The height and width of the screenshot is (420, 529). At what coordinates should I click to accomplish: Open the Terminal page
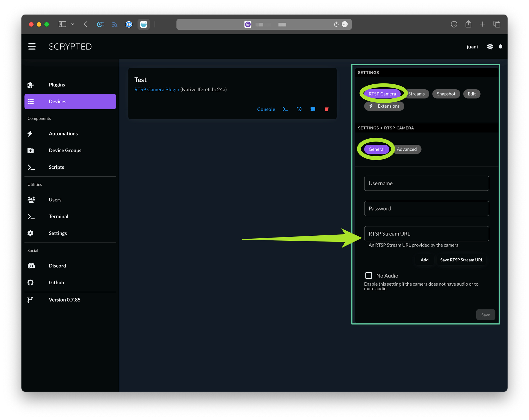point(70,217)
